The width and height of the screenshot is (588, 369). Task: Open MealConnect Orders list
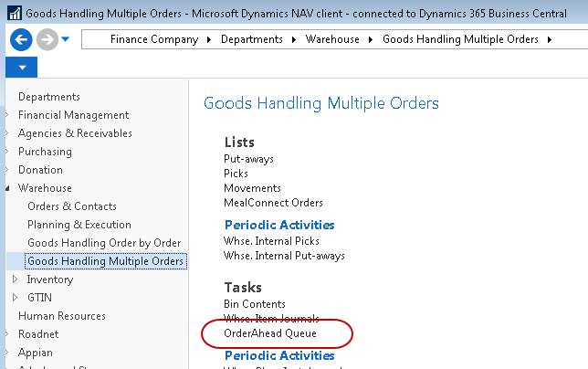(x=273, y=203)
